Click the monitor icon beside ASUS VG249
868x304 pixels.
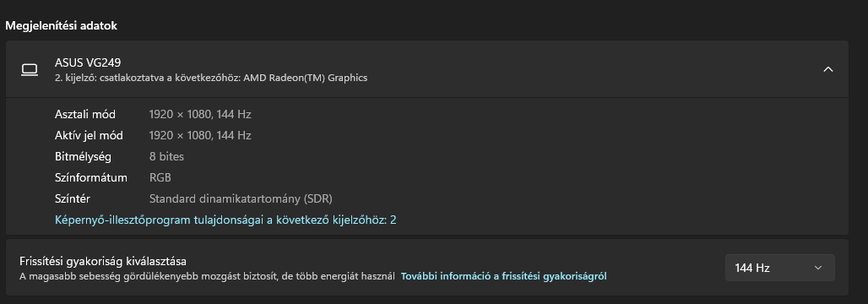[30, 70]
